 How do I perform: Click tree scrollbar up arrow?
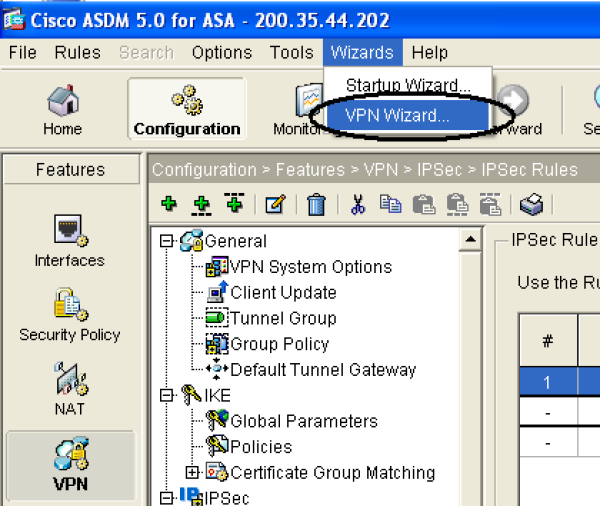[471, 240]
